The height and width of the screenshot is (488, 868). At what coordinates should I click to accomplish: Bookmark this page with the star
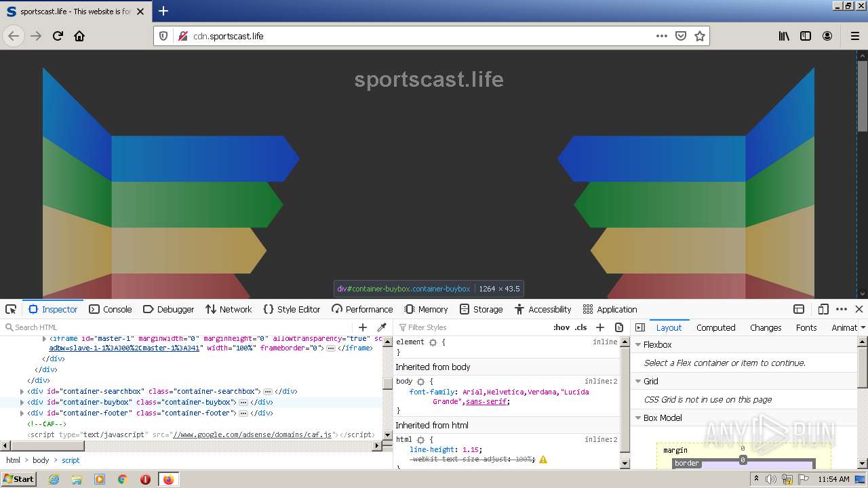coord(700,36)
